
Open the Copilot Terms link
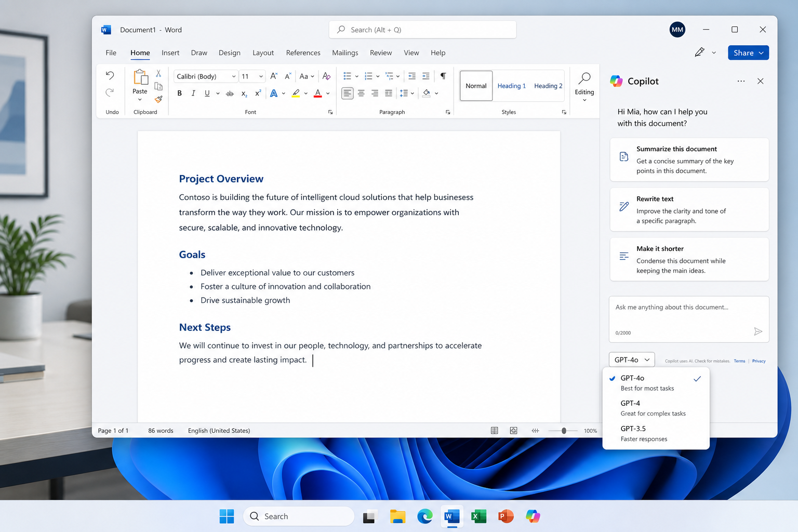(x=739, y=361)
